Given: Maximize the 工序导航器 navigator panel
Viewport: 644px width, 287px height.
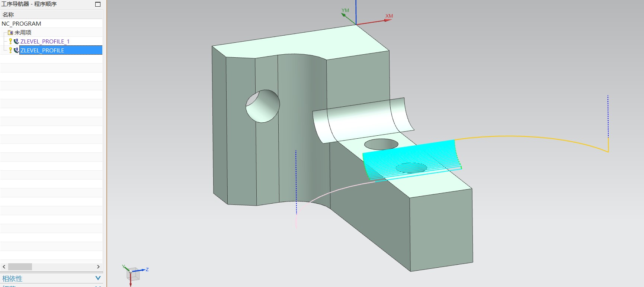Looking at the screenshot, I should 98,4.
